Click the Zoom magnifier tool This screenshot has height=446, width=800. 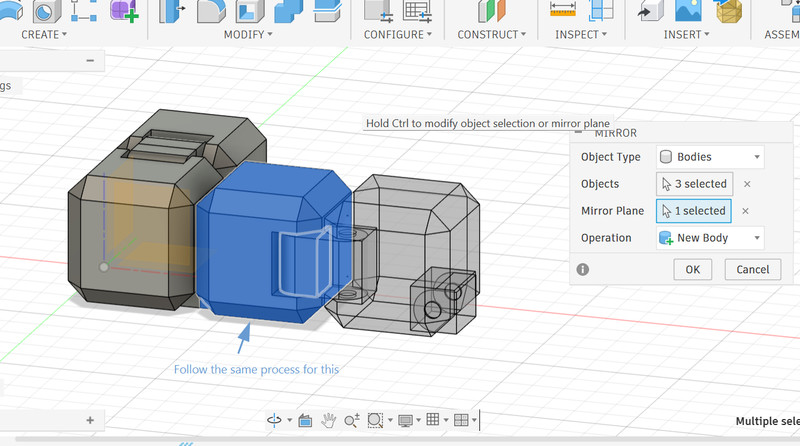[x=352, y=421]
